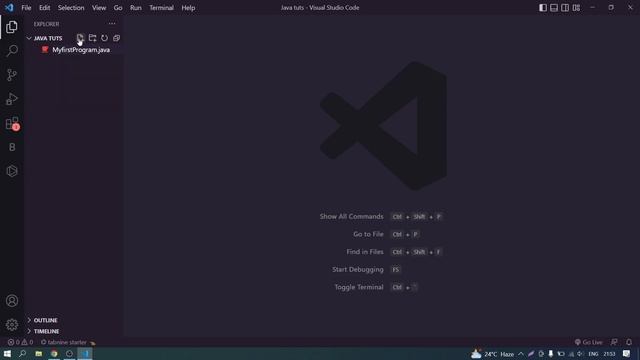Open the Help menu
Screen dimensions: 640x360
(188, 8)
